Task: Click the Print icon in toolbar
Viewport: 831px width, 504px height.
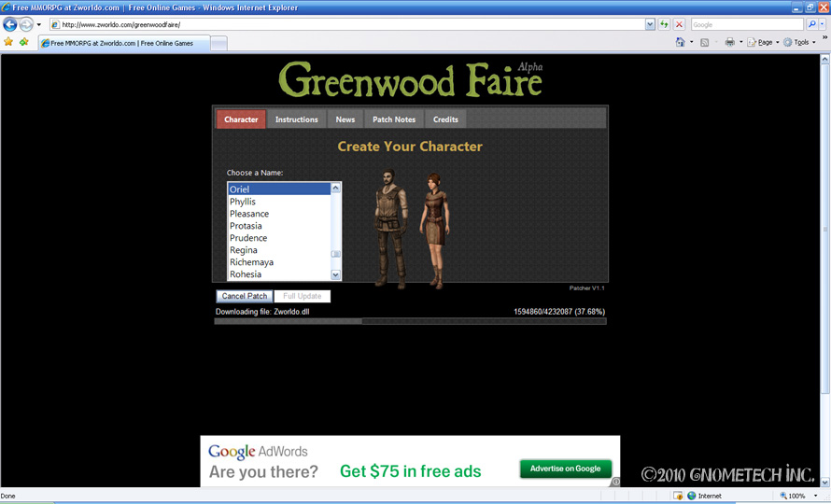Action: tap(729, 42)
